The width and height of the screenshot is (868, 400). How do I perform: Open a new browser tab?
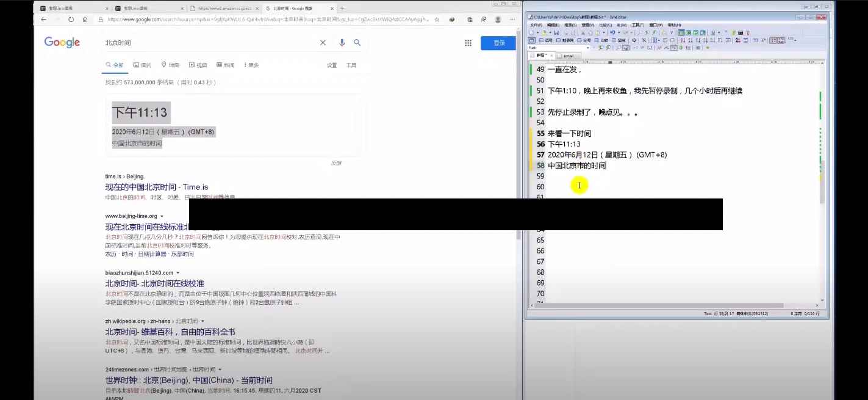[342, 8]
